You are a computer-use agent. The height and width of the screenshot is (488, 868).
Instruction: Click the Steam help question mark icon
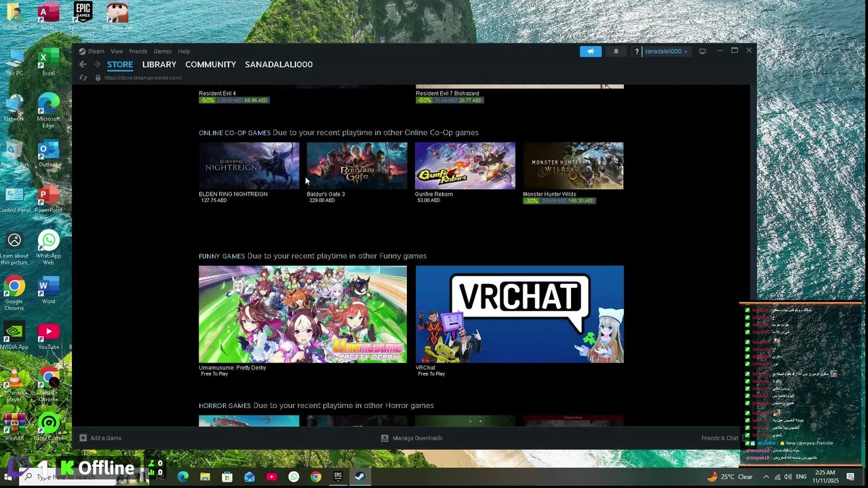coord(637,52)
